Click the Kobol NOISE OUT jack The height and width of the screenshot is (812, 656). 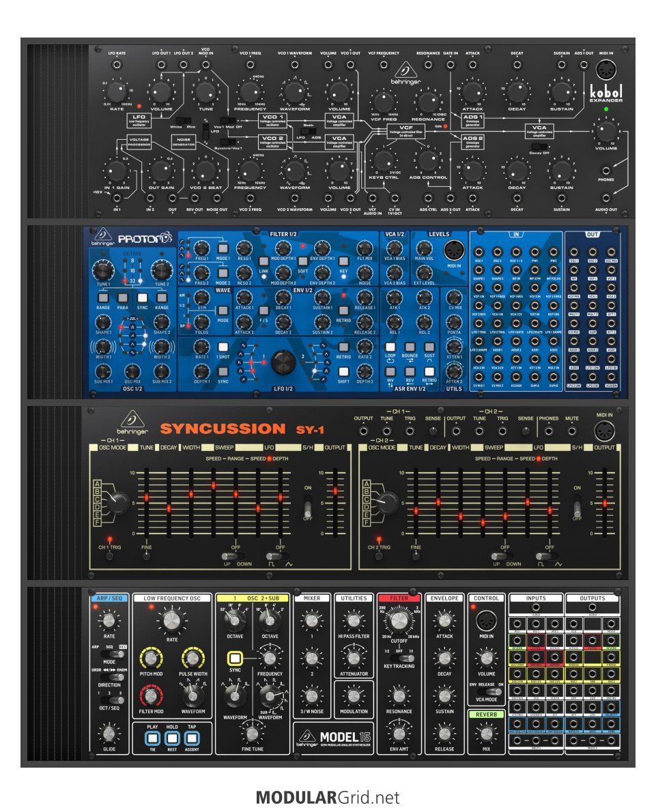tap(217, 199)
